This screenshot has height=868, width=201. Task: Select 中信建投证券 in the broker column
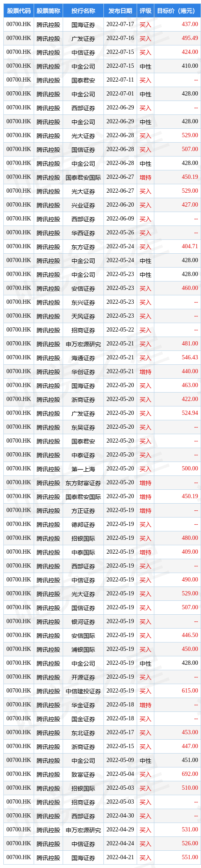83,691
